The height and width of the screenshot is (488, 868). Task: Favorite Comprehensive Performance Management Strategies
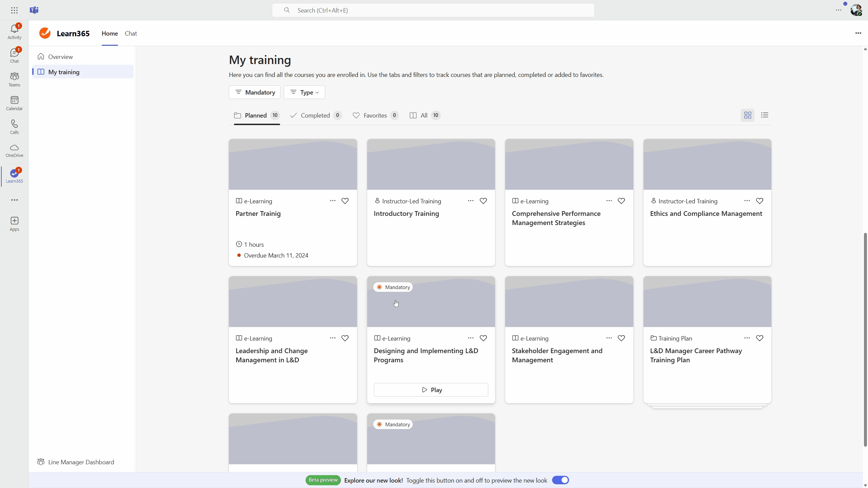[621, 201]
